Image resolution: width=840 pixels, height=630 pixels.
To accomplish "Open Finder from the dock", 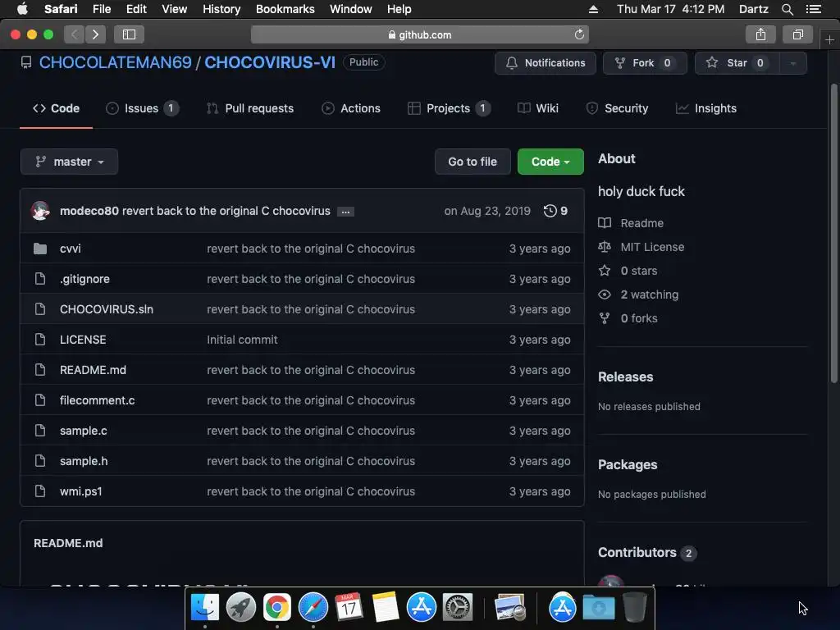I will pos(205,608).
